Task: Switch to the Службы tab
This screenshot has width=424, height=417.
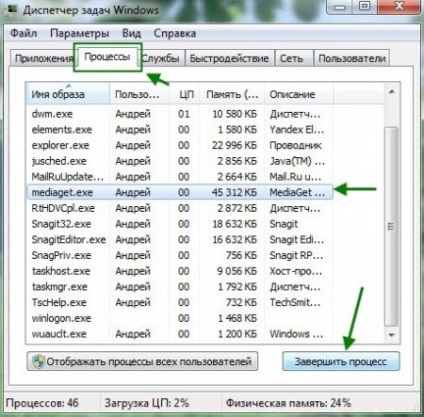Action: point(161,58)
